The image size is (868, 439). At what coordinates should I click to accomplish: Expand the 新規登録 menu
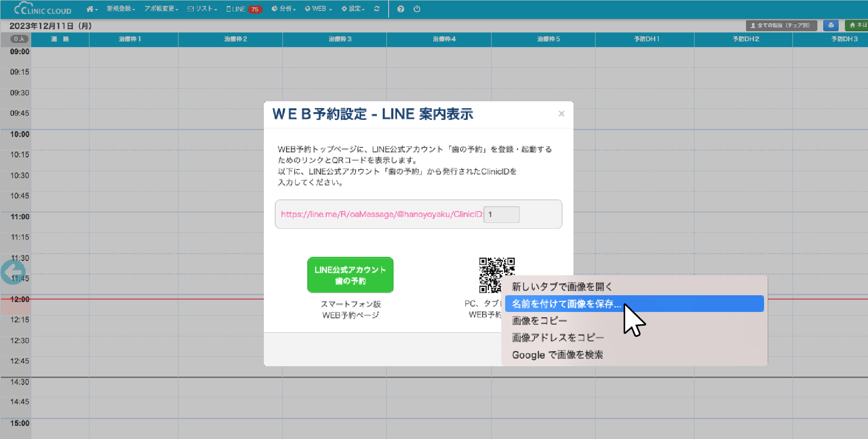click(x=121, y=9)
